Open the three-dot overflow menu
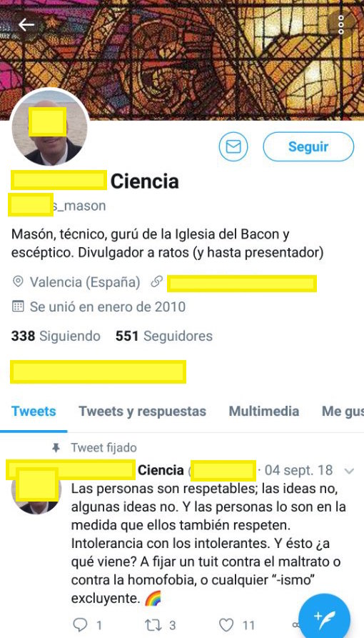Image resolution: width=364 pixels, height=638 pixels. tap(341, 25)
